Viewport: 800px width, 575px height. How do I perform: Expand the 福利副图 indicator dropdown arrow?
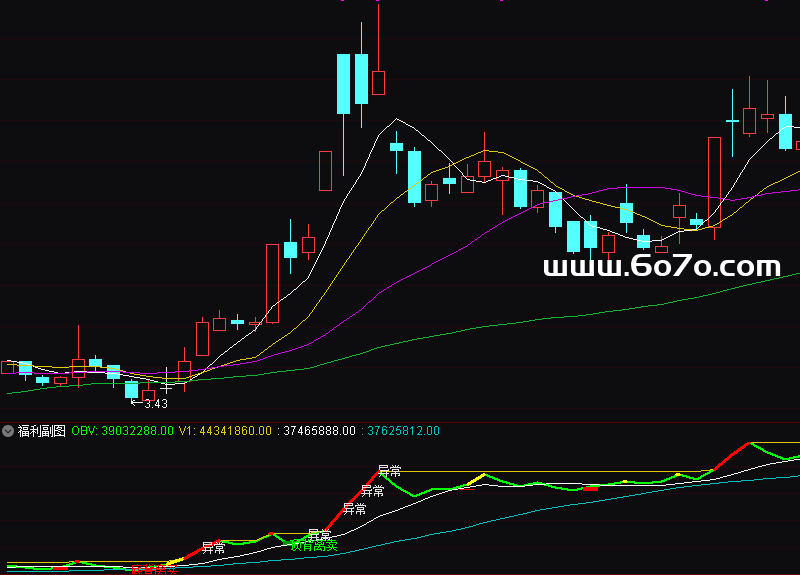8,431
